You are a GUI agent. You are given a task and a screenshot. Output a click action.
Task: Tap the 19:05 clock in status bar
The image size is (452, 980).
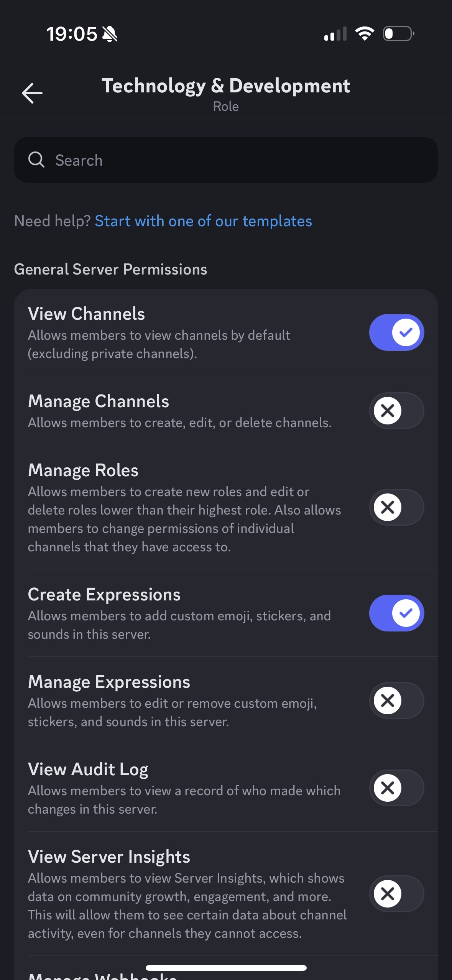coord(72,34)
